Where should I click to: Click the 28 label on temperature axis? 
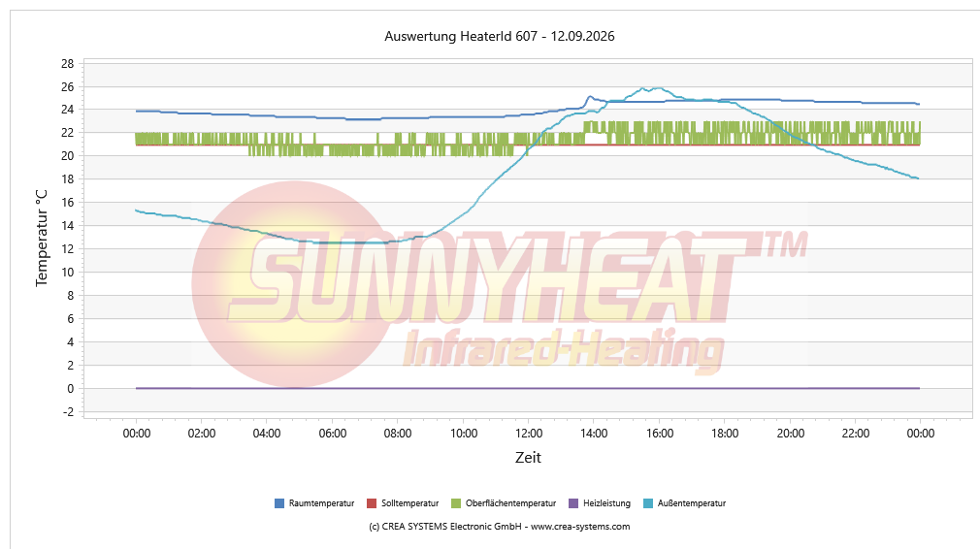(x=68, y=64)
